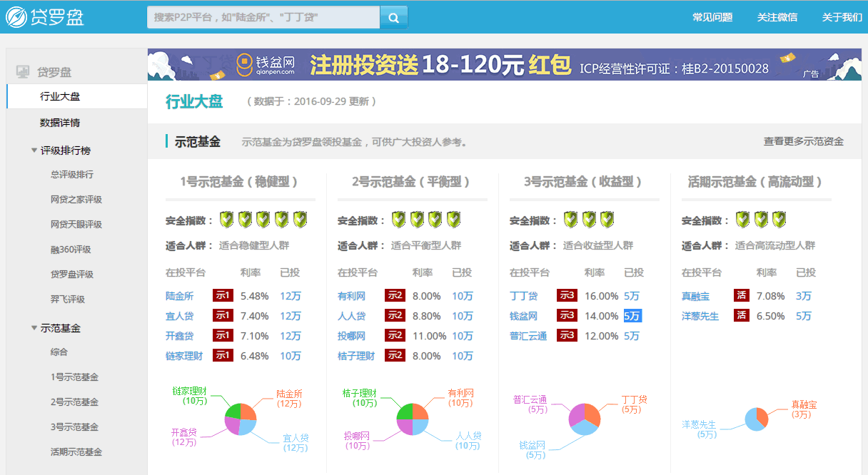Viewport: 868px width, 475px height.
Task: Click the search magnifier button
Action: [x=393, y=16]
